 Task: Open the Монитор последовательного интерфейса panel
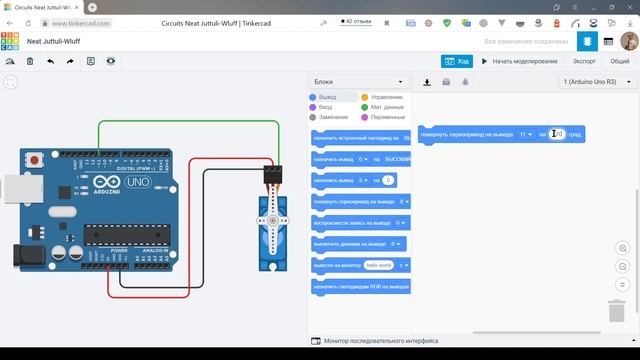[381, 341]
